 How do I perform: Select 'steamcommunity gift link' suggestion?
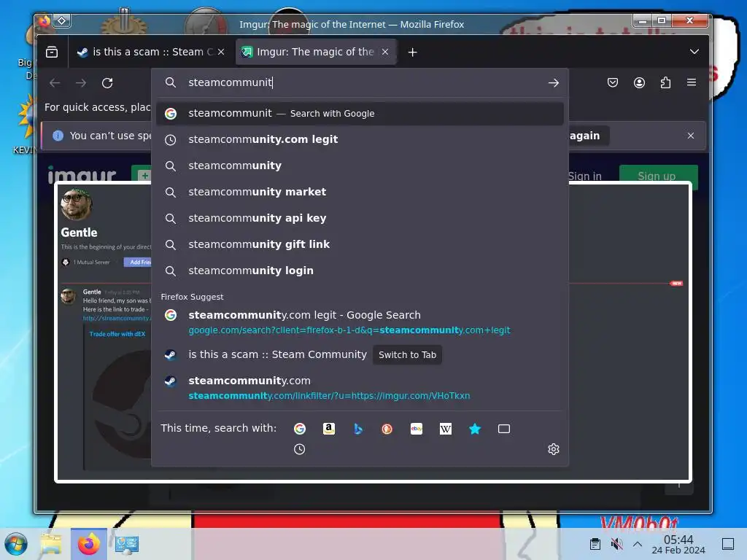pyautogui.click(x=360, y=244)
